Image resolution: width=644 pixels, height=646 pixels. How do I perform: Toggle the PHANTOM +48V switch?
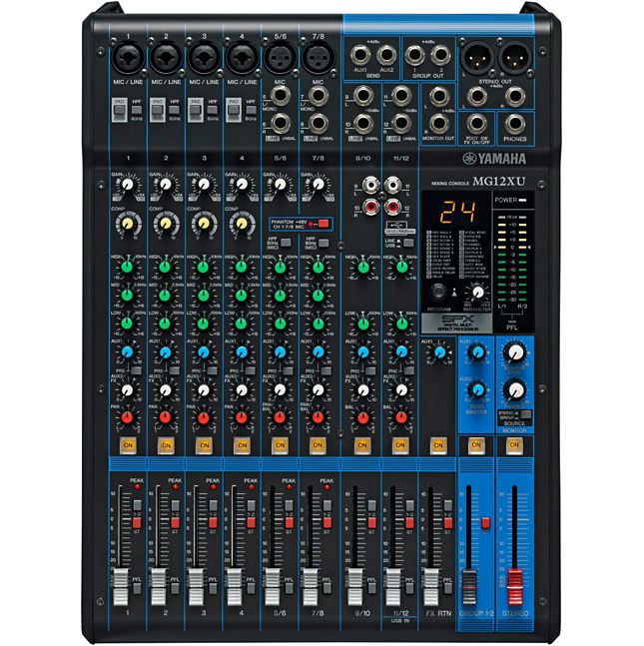[323, 224]
